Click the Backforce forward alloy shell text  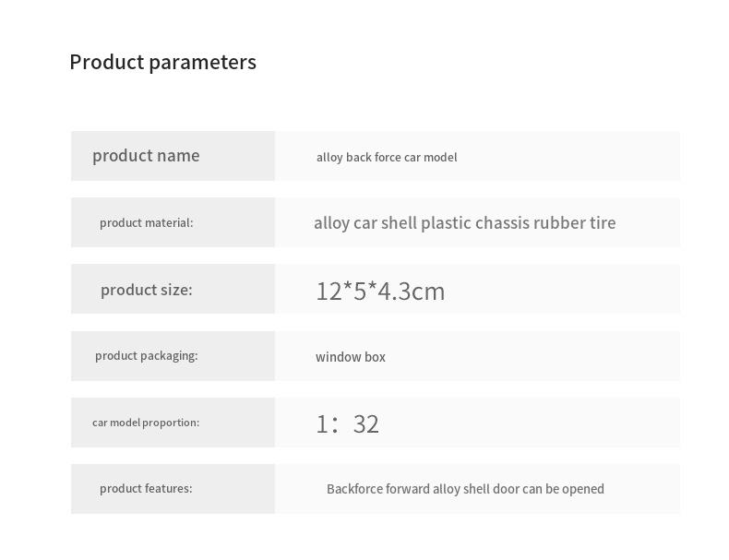[x=408, y=489]
